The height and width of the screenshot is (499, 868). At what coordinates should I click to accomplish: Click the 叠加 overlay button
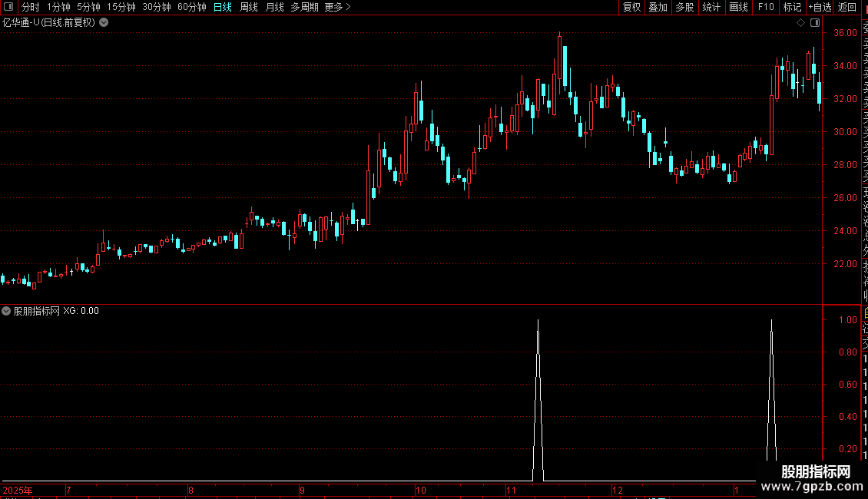[x=658, y=7]
